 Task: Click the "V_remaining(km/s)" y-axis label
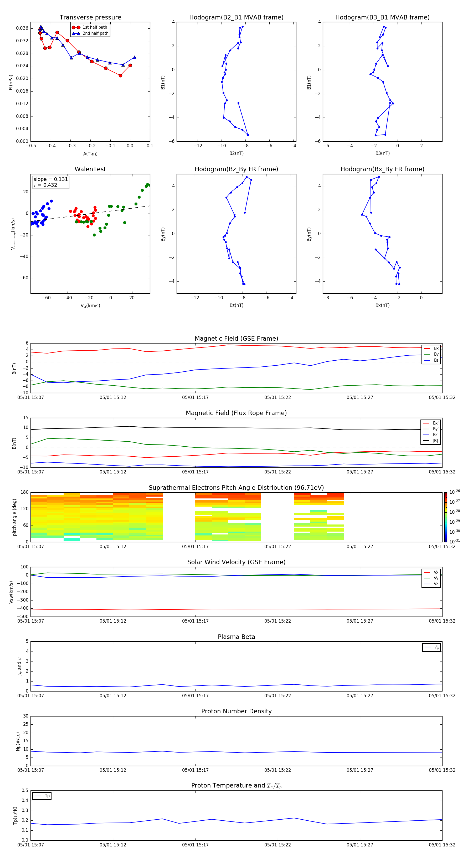coord(13,234)
